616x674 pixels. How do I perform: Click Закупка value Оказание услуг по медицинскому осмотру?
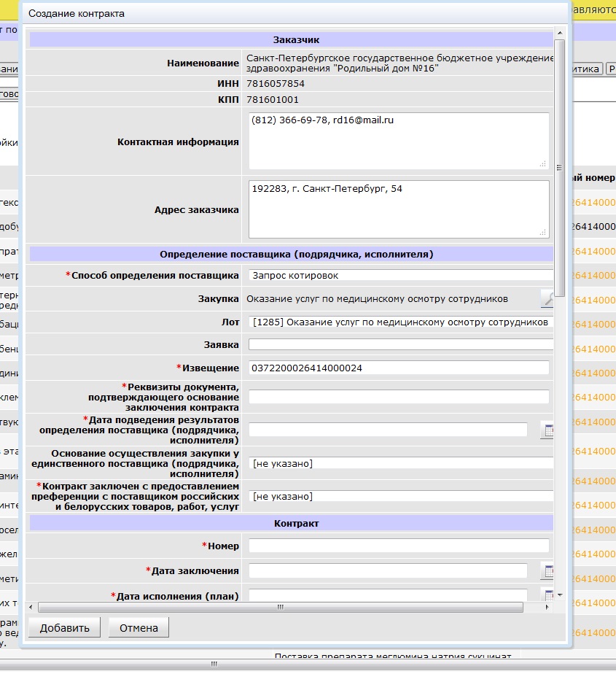click(x=377, y=299)
